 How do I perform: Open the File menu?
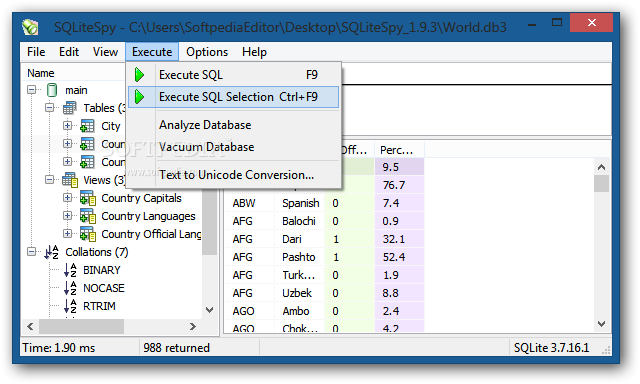(36, 52)
